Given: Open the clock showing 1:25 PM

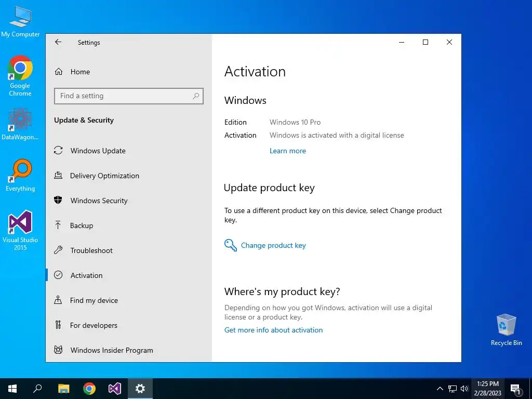Looking at the screenshot, I should tap(487, 389).
